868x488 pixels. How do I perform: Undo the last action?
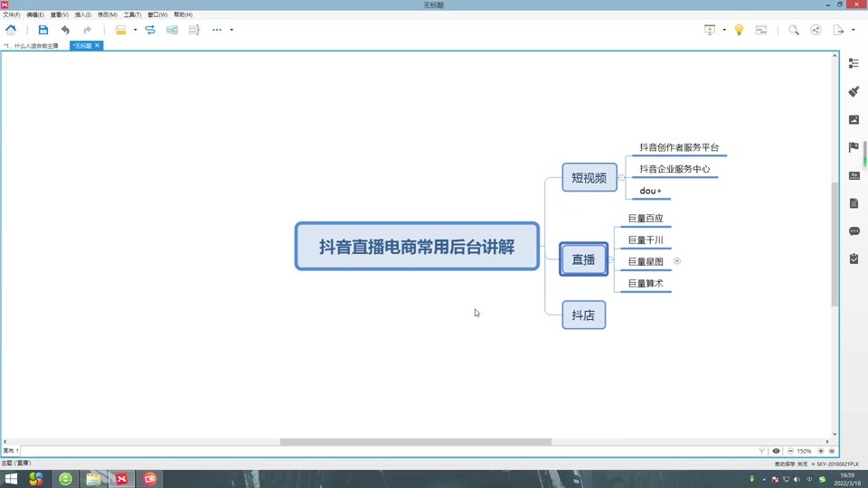(x=65, y=30)
